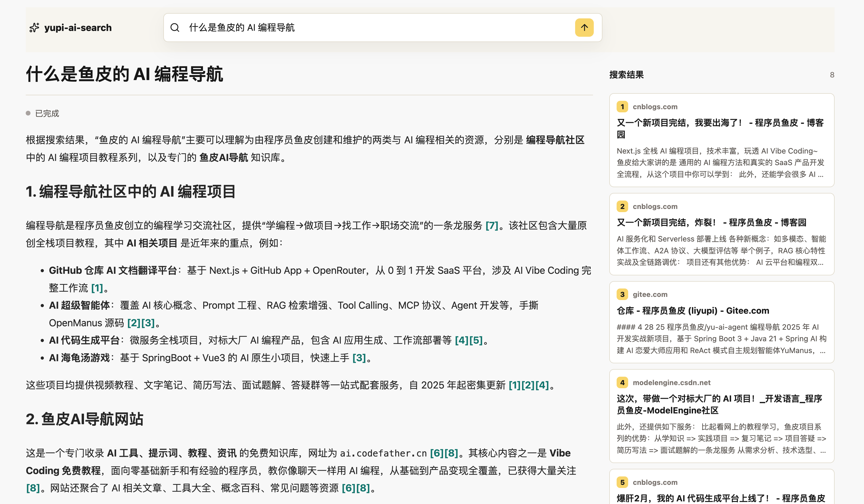The image size is (864, 504).
Task: Click the 已完成 status indicator
Action: (x=43, y=113)
